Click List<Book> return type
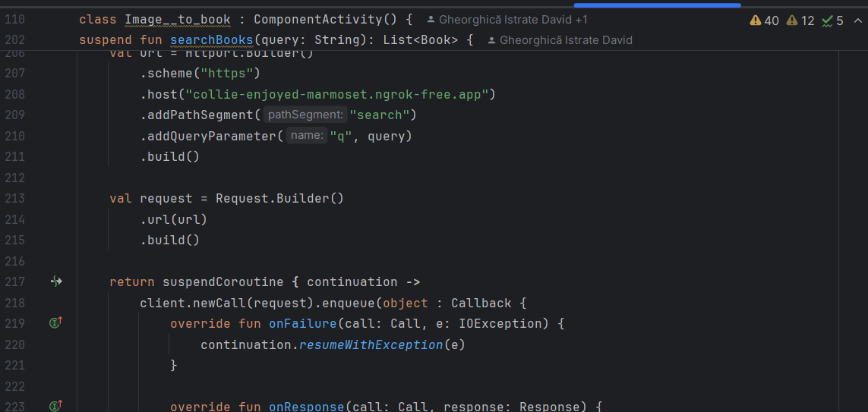 (421, 40)
